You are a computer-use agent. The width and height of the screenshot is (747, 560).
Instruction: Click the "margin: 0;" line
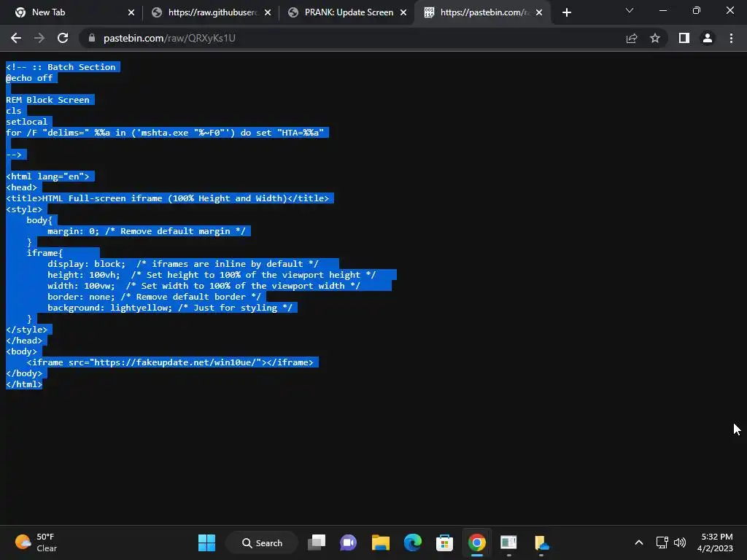[146, 231]
